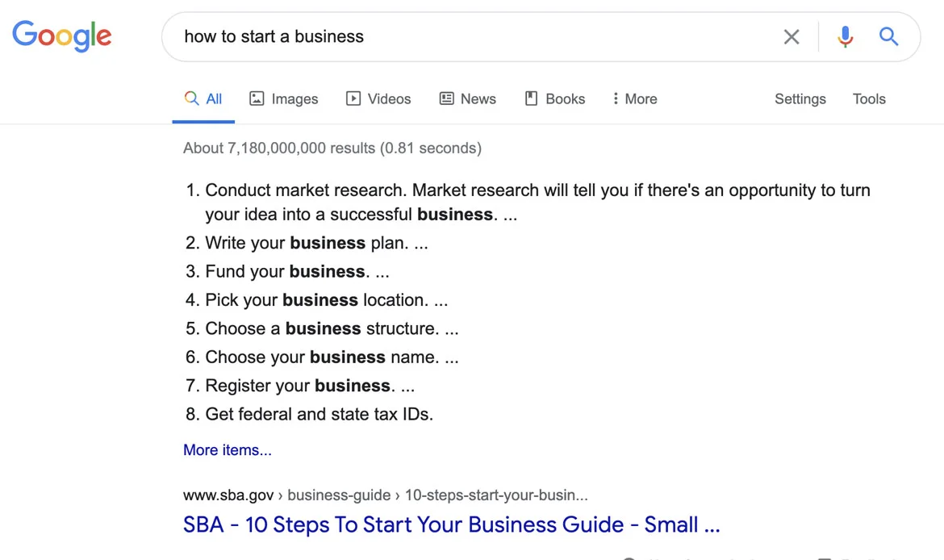Clear the search query with the X icon
Screen dimensions: 944x560
792,36
